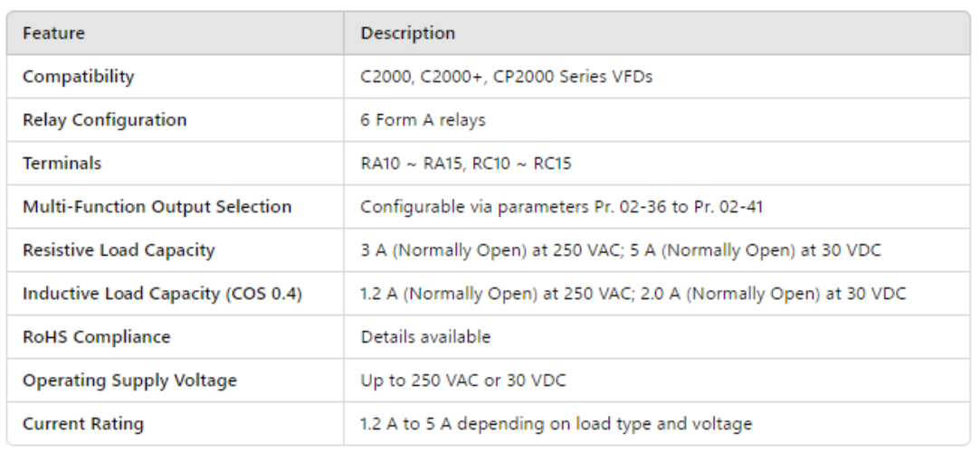Click the 1.2 A to 5 A description
Image resolution: width=980 pixels, height=452 pixels.
[x=556, y=424]
